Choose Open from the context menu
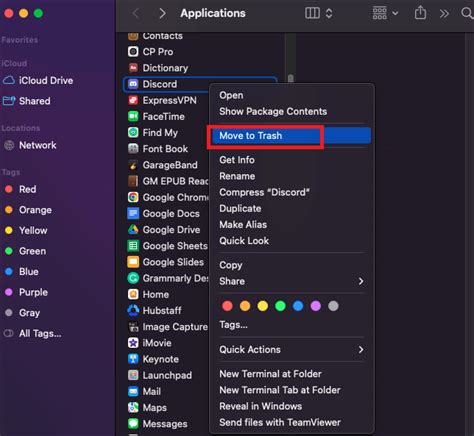The image size is (474, 436). point(231,95)
